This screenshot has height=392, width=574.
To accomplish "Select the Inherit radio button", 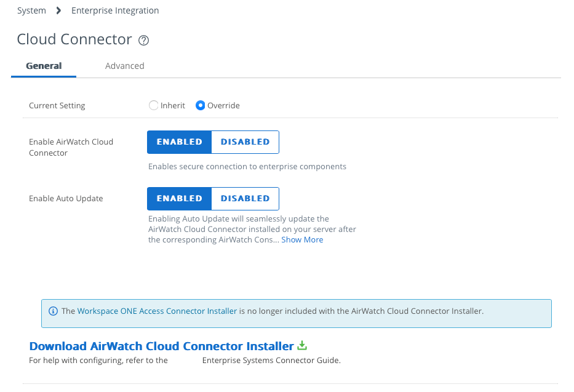I will 154,105.
